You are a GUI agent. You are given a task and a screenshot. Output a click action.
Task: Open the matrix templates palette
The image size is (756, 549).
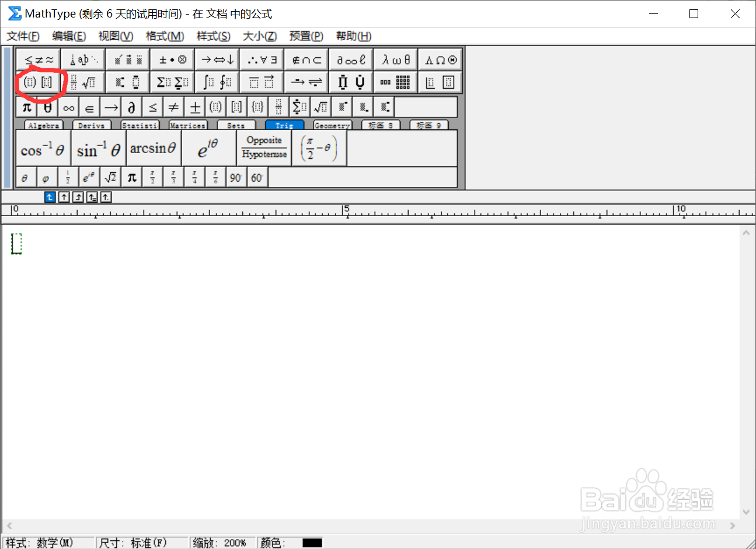click(x=396, y=82)
